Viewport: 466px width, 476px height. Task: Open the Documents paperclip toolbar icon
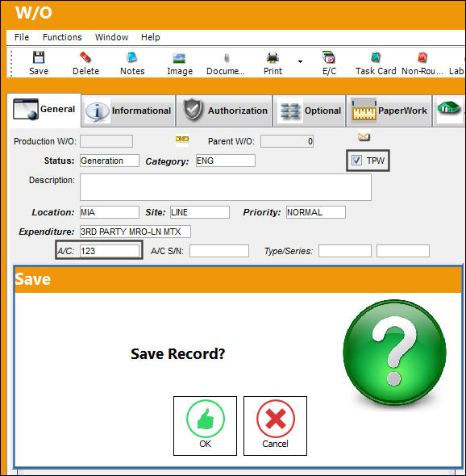coord(227,58)
